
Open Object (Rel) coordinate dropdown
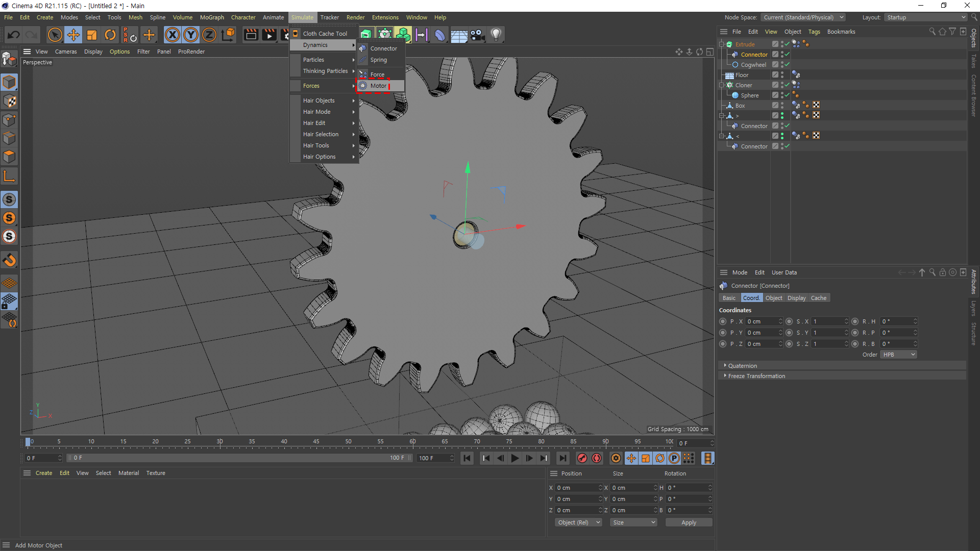578,522
